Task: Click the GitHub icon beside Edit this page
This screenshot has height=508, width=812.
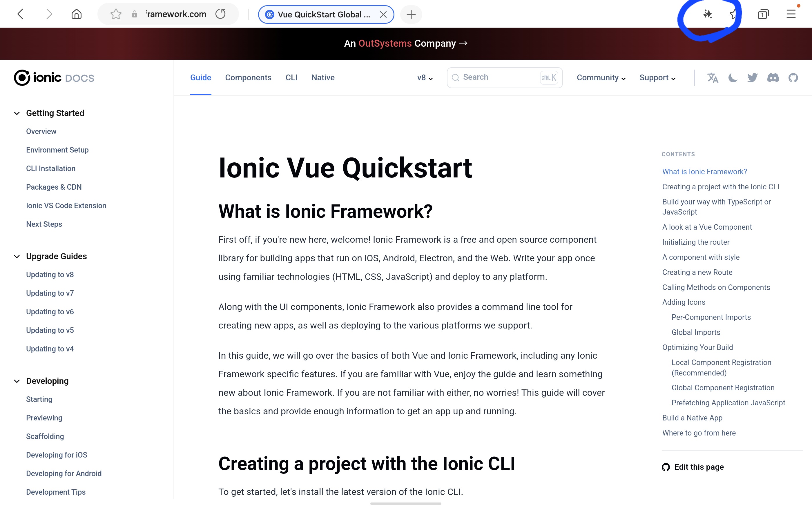Action: pyautogui.click(x=666, y=467)
